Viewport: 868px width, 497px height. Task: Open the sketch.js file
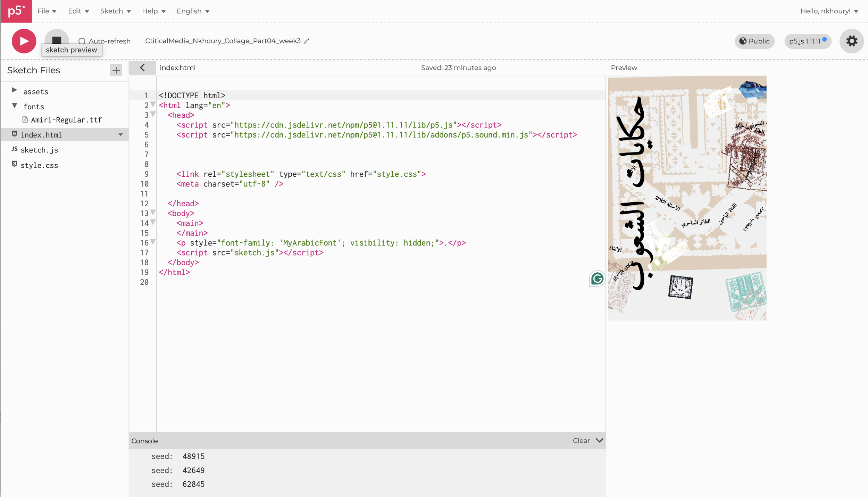[39, 150]
